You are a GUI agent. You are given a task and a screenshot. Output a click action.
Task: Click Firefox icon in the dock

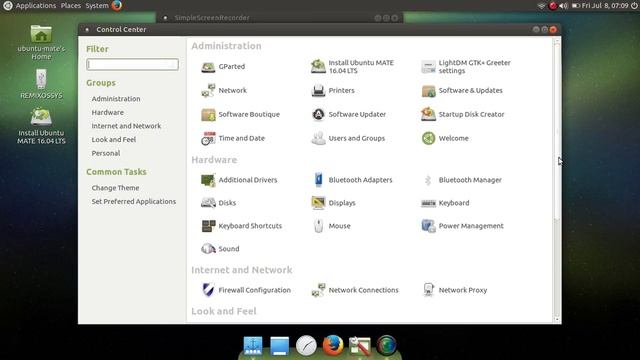click(333, 345)
